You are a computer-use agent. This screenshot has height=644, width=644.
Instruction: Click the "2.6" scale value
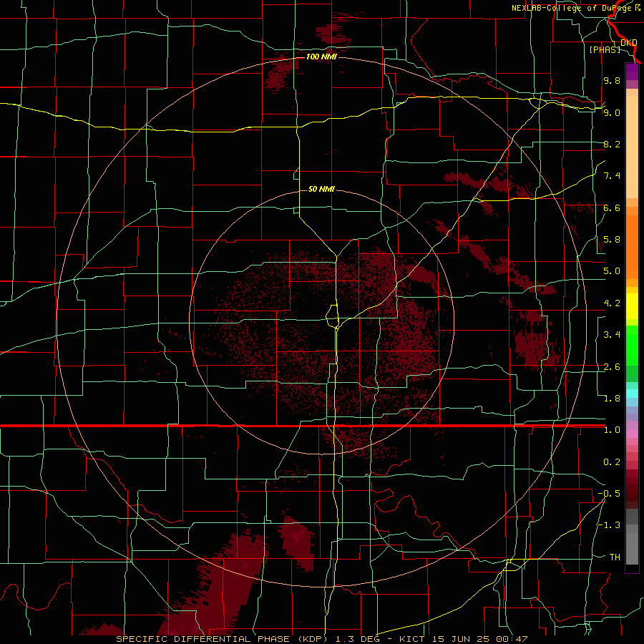click(x=612, y=367)
